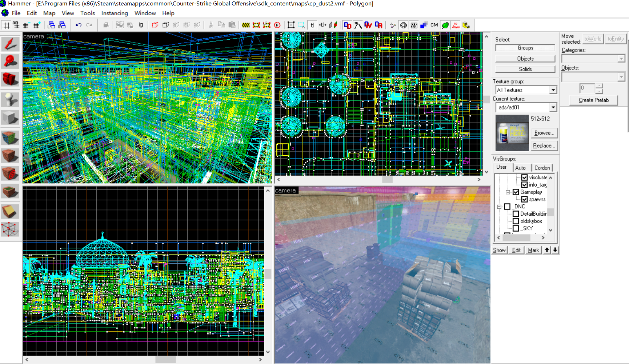Toggle the Cordon bounds striped icon
Viewport: 629px width, 364px height.
246,25
